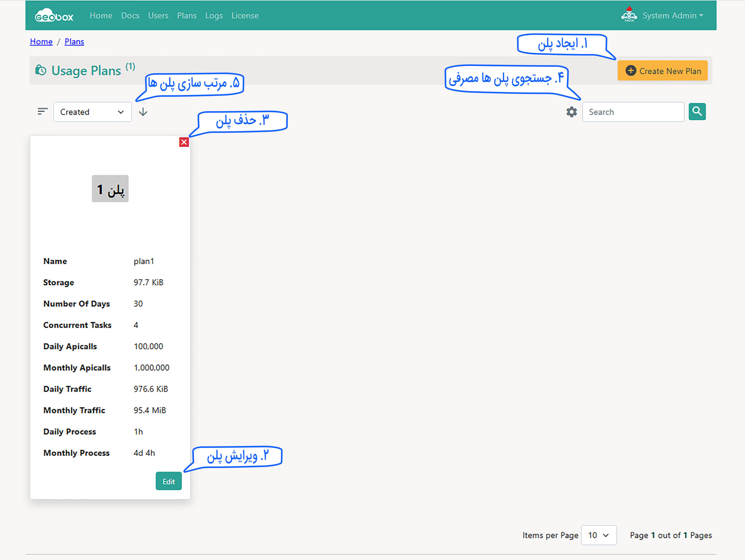Click the green magnifier search button
Viewport: 745px width, 560px height.
coord(697,111)
